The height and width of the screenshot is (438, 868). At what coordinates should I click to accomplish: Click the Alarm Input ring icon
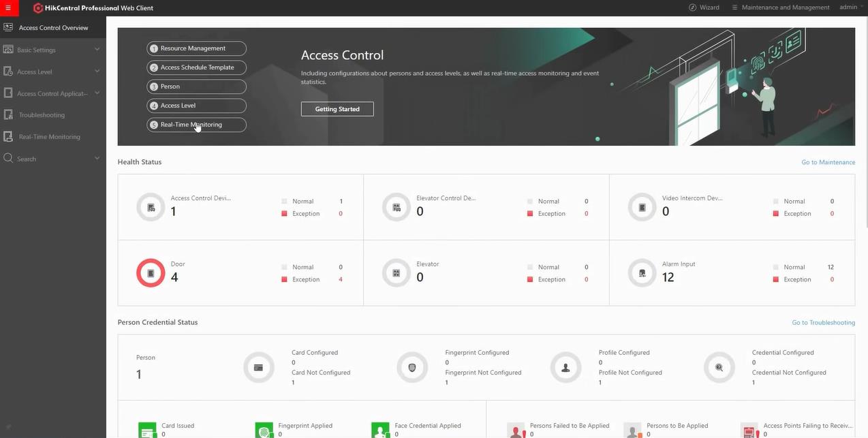coord(642,273)
